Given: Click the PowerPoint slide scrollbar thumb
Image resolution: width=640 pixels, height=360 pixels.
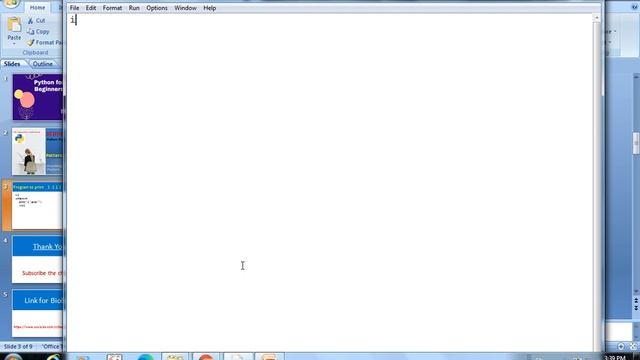Looking at the screenshot, I should click(636, 144).
